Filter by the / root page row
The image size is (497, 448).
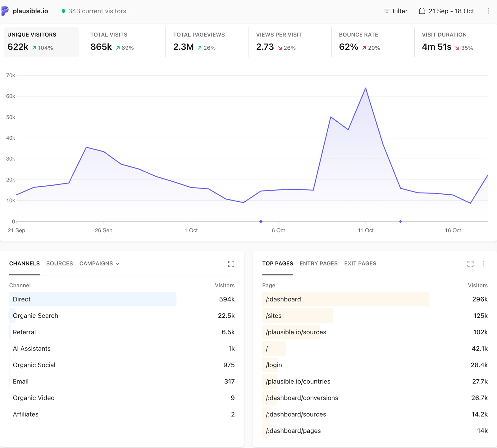click(375, 349)
